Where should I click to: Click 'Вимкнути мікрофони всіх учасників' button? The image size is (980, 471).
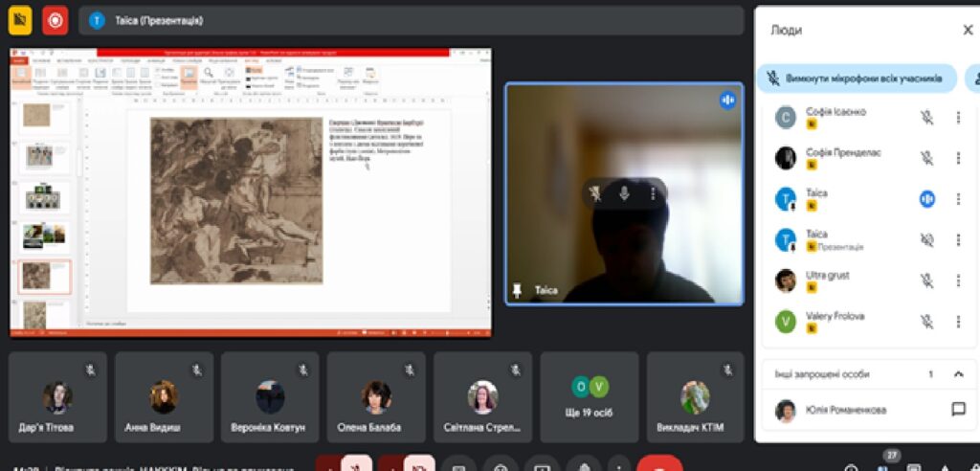pos(857,78)
